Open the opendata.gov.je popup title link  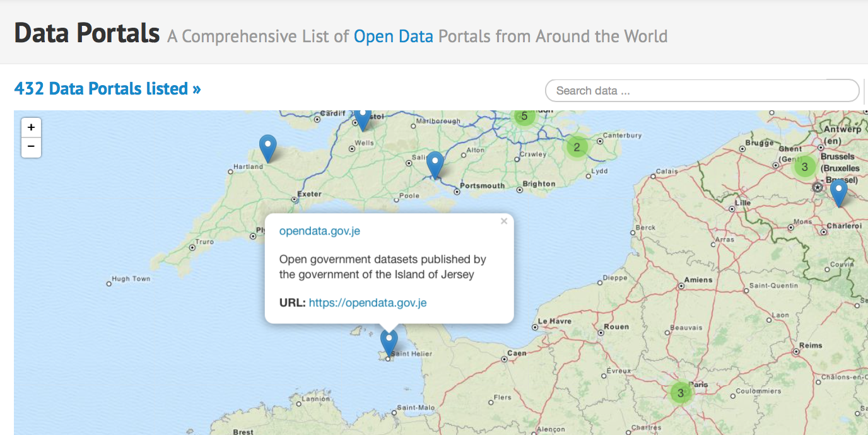coord(320,231)
